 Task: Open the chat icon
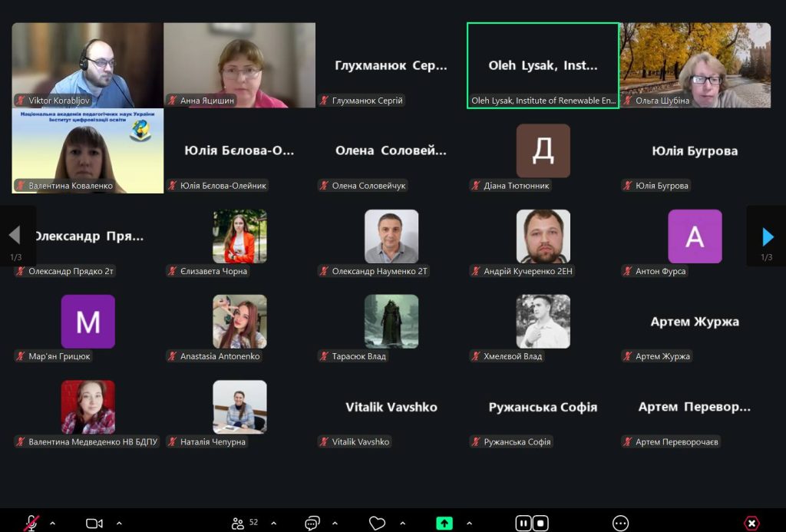point(312,523)
